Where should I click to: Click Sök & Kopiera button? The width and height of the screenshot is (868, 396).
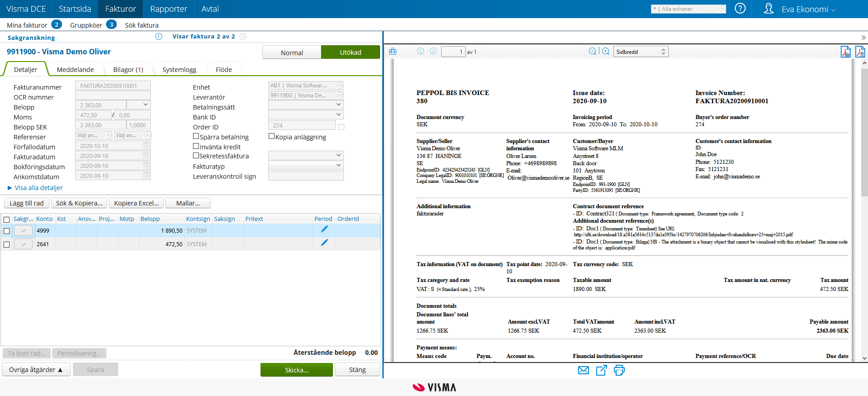point(79,203)
